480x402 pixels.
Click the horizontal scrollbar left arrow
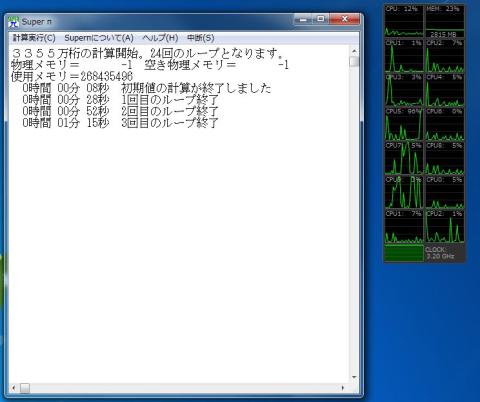click(14, 388)
